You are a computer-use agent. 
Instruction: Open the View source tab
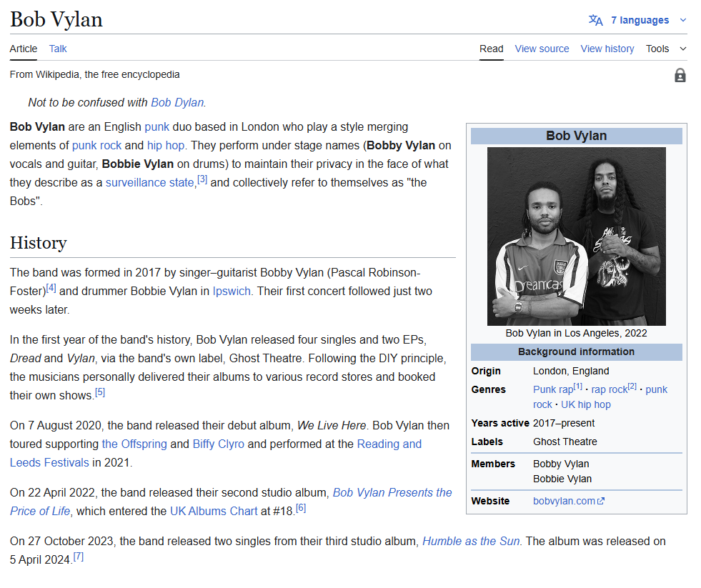point(542,49)
